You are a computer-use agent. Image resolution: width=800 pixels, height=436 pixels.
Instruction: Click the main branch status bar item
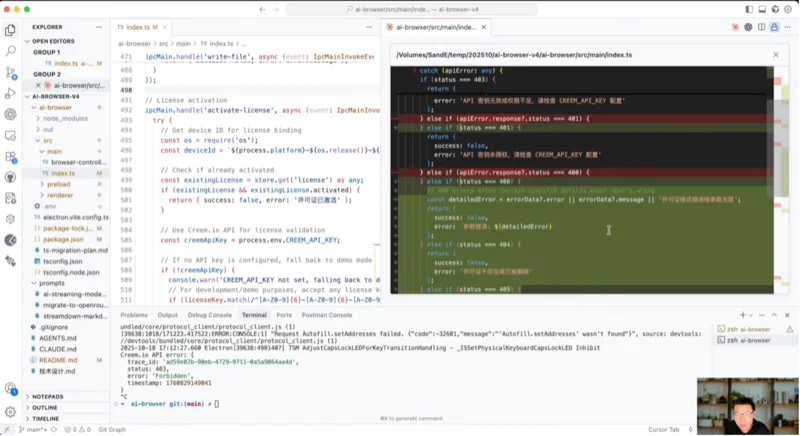pos(34,430)
